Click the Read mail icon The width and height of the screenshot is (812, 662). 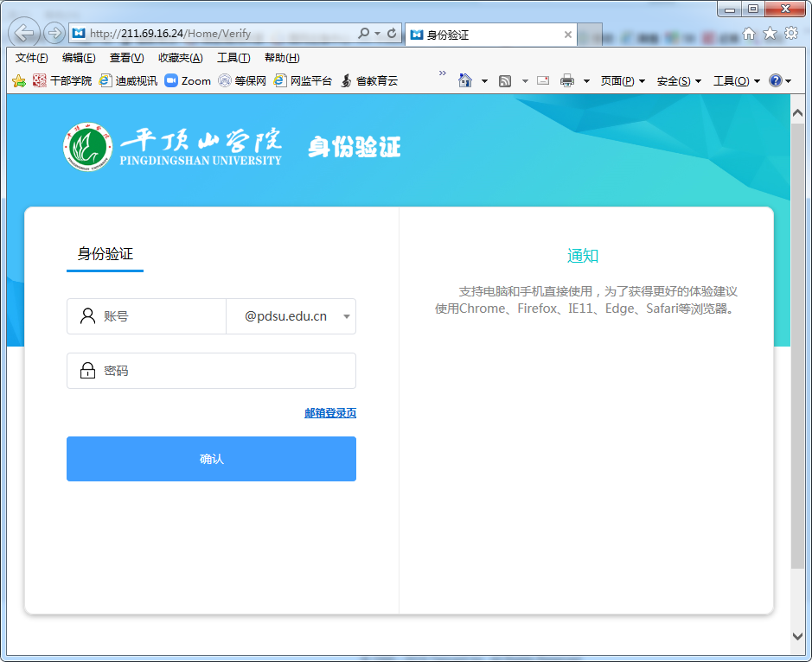(x=543, y=80)
